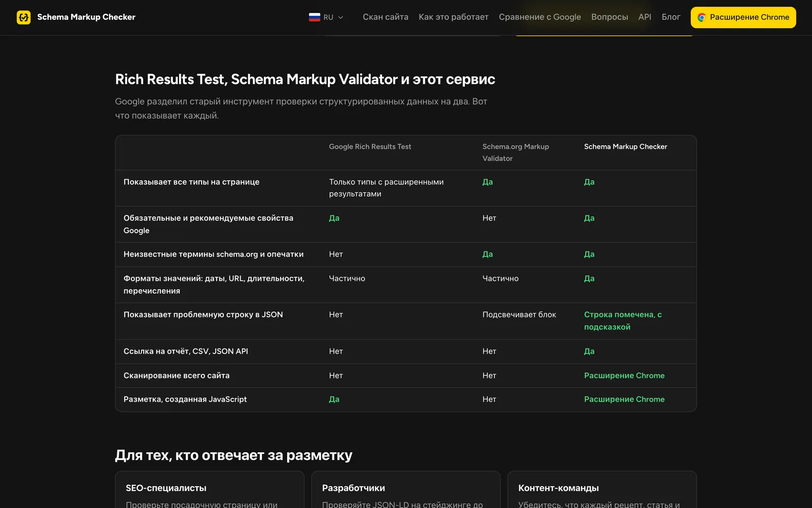Open the "Скан сайта" nav item
This screenshot has width=812, height=508.
[385, 17]
